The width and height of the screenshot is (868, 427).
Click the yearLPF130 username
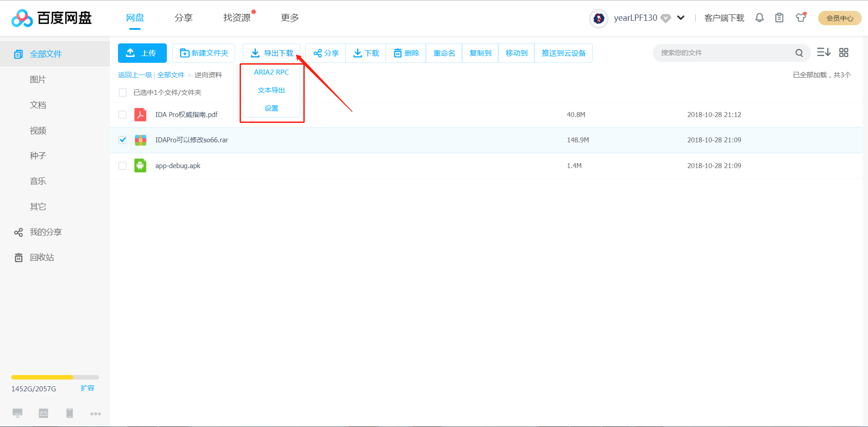636,18
